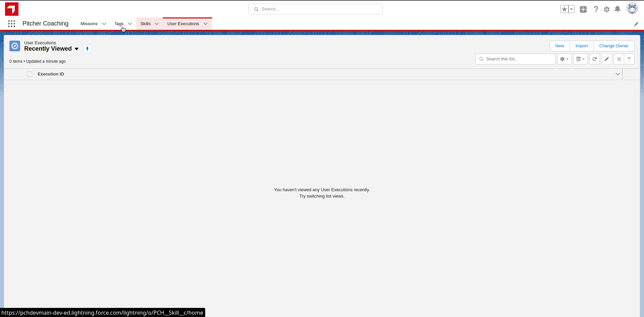
Task: Switch to the Missions tab
Action: coord(89,24)
